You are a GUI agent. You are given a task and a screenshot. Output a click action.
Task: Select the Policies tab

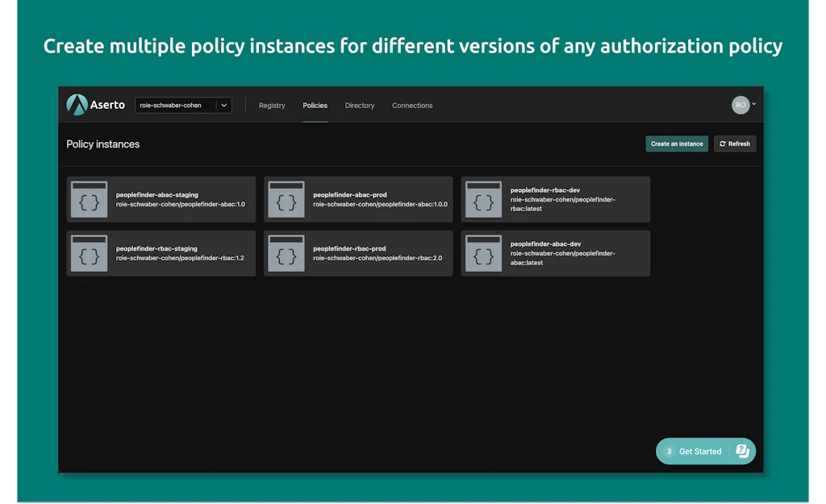pyautogui.click(x=315, y=106)
